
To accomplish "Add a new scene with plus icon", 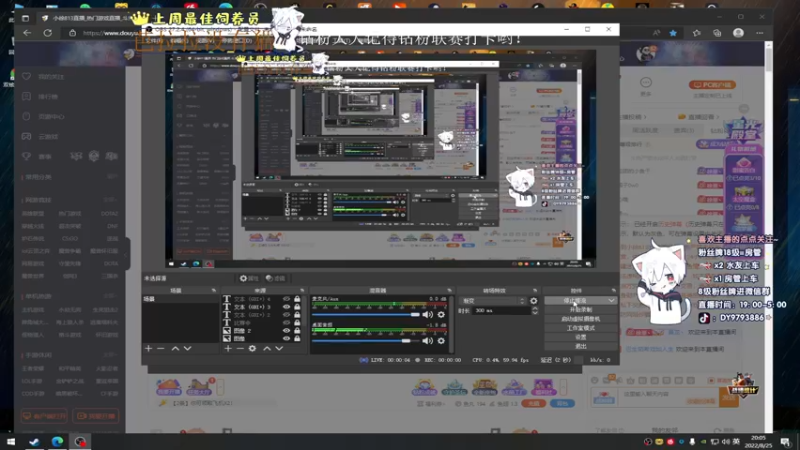I will point(148,348).
